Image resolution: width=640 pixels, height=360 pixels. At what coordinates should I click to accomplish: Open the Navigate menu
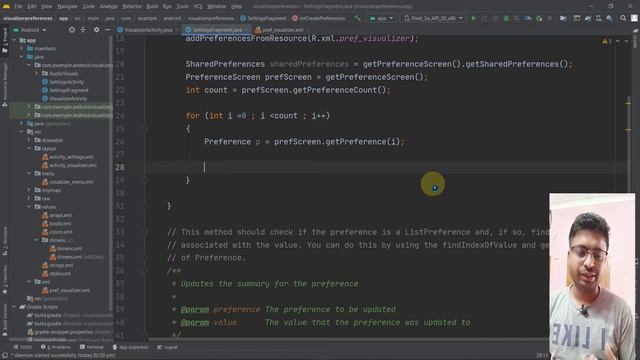tap(67, 7)
